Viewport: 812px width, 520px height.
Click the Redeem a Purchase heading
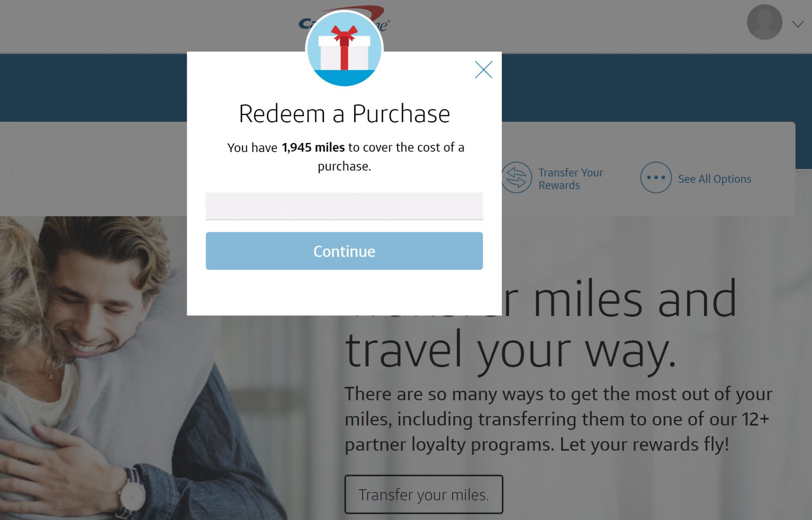tap(344, 114)
